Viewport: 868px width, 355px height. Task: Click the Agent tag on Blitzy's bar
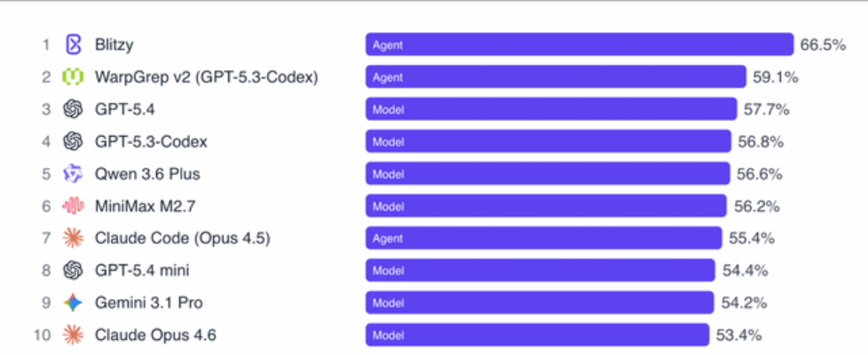click(388, 45)
